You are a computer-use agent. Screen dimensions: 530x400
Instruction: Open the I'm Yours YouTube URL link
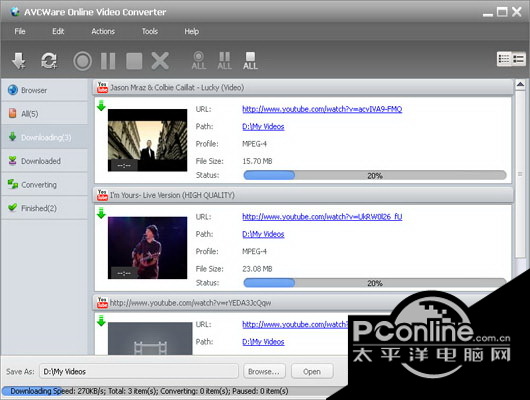322,216
